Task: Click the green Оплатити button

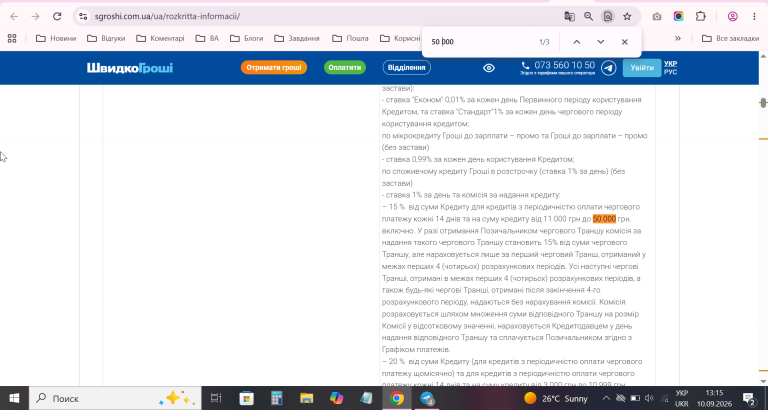Action: click(345, 68)
